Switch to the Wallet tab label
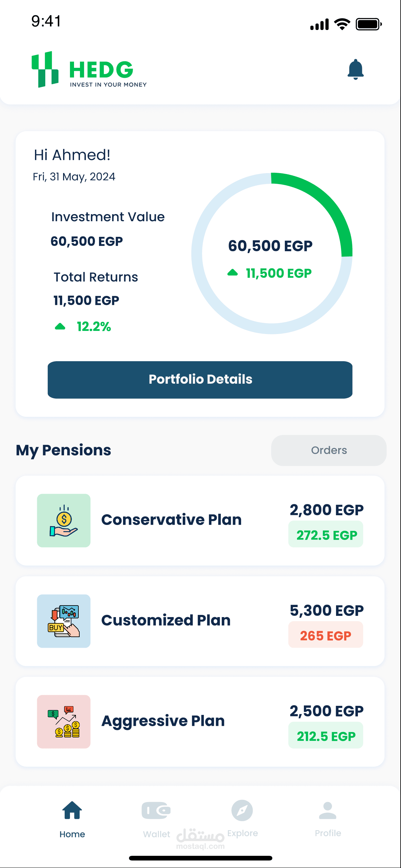Screen dimensions: 401x868 [x=156, y=834]
